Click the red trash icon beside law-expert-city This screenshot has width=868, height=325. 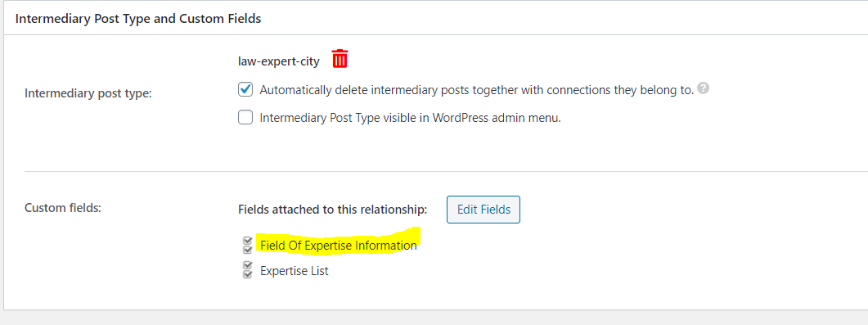[x=340, y=59]
